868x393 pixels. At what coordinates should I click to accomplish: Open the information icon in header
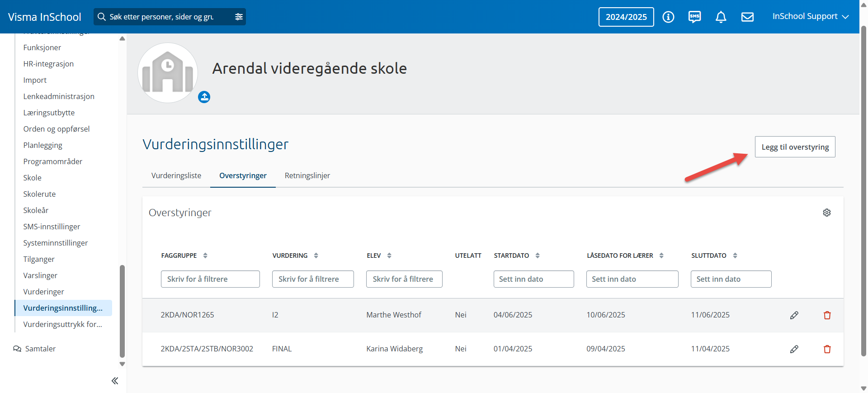point(668,17)
